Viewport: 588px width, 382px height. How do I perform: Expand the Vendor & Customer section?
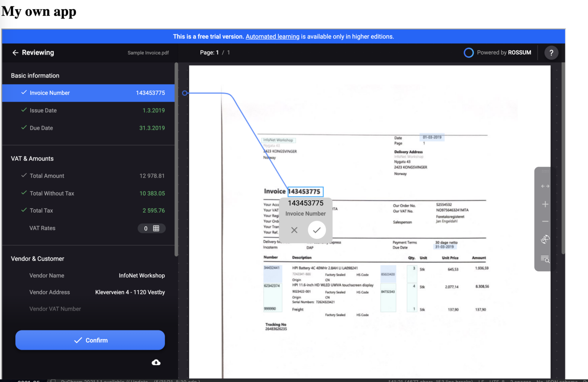37,258
